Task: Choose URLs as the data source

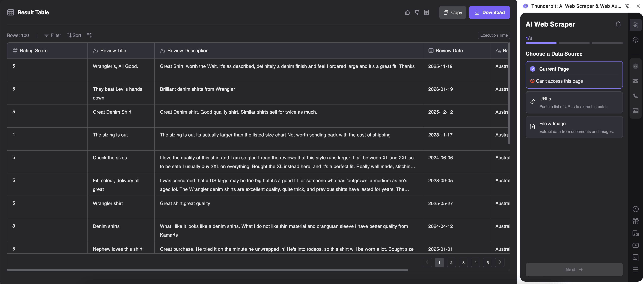Action: pos(574,102)
